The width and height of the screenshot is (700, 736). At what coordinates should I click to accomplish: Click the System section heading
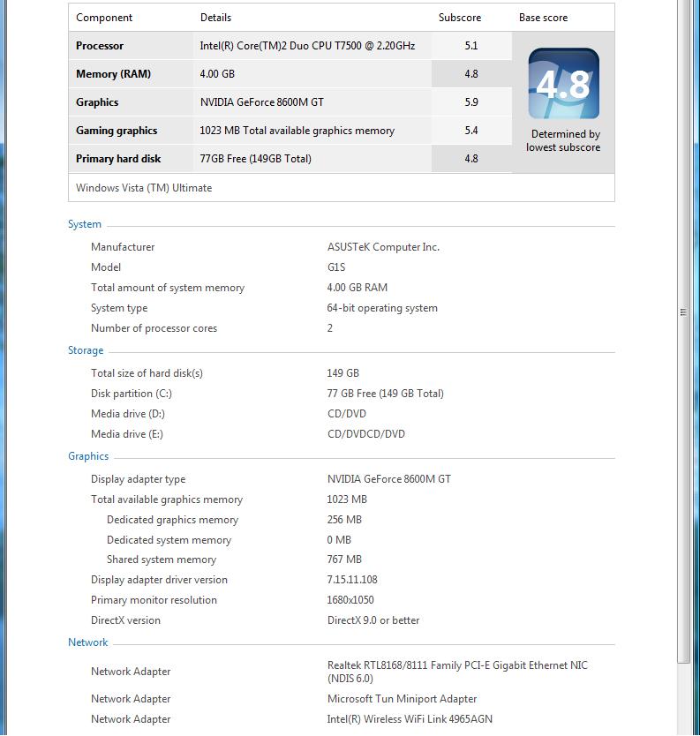click(x=85, y=224)
